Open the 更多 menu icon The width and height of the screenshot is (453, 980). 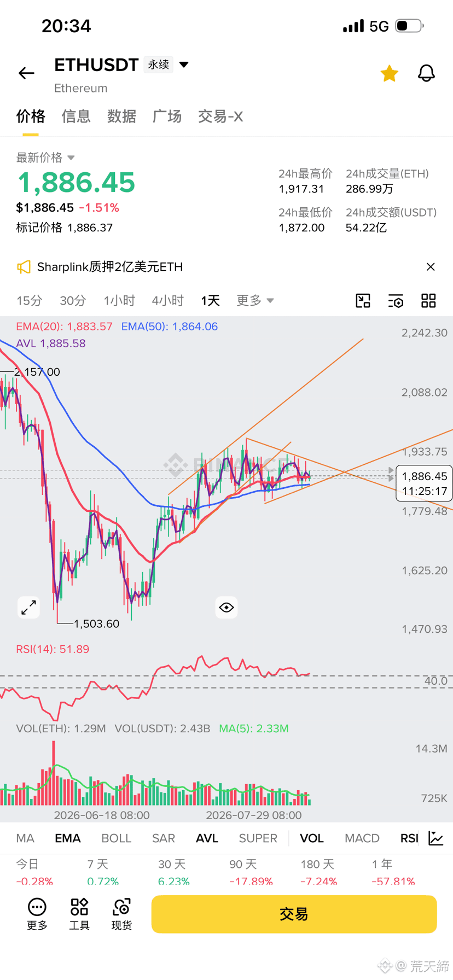click(37, 914)
